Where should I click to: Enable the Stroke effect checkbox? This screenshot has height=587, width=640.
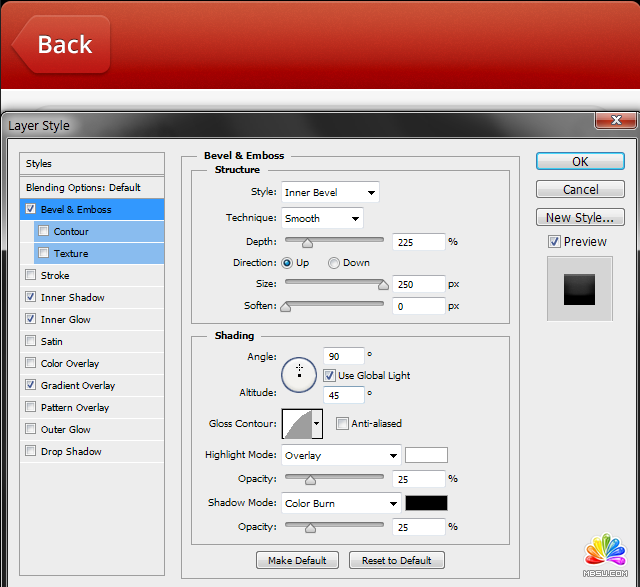click(x=31, y=275)
